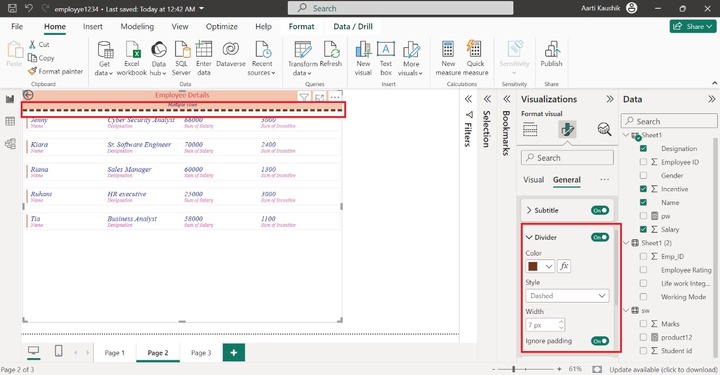The width and height of the screenshot is (720, 375).
Task: Switch to Page 3 tab
Action: tap(201, 353)
